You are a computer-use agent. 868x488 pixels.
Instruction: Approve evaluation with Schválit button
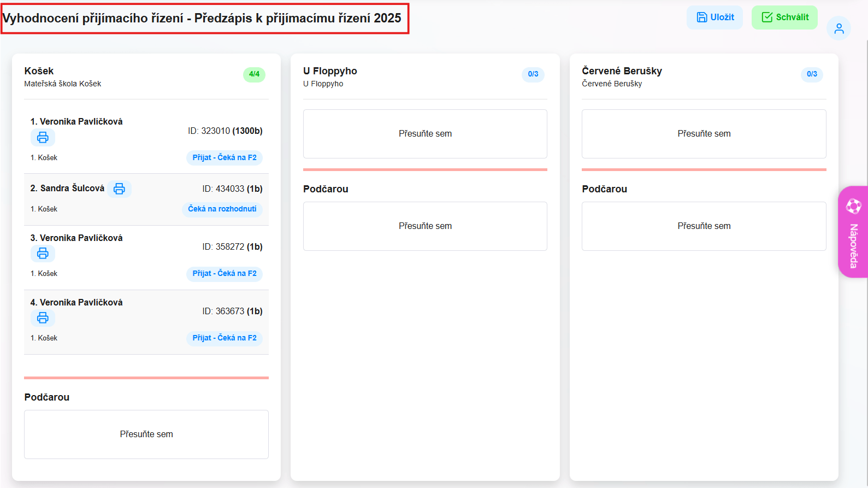pyautogui.click(x=784, y=17)
